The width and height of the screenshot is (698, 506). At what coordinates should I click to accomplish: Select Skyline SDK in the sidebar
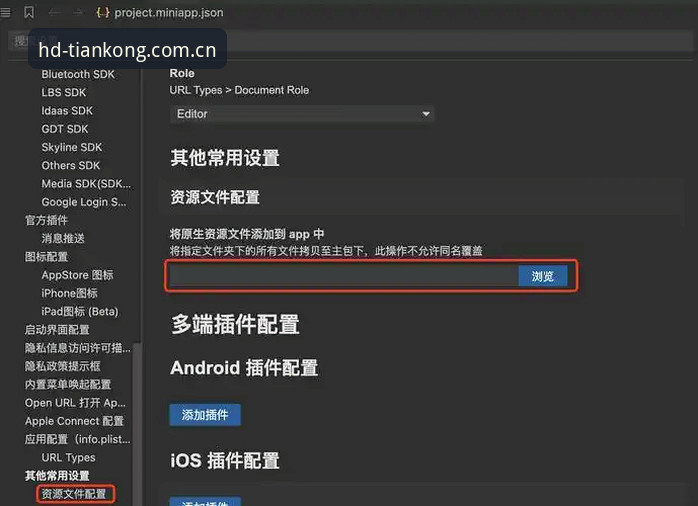[x=72, y=147]
